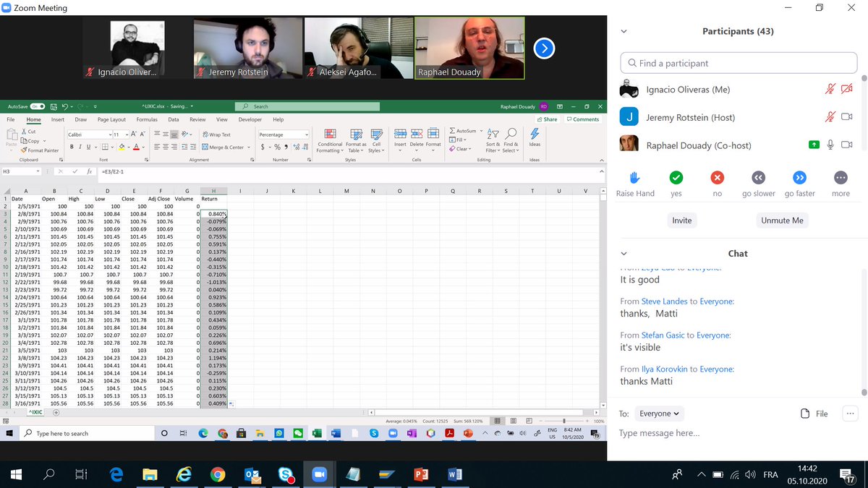Click the Zoom app icon on taskbar
868x488 pixels.
click(319, 475)
